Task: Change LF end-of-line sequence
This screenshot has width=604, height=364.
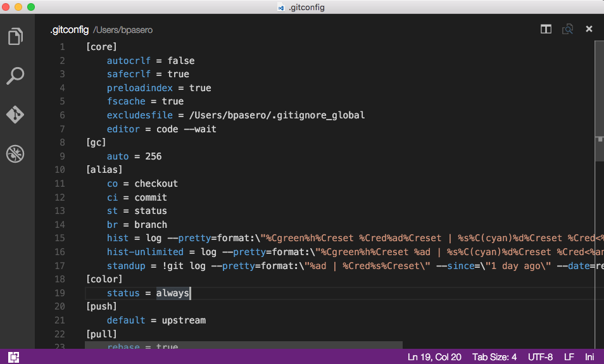Action: click(x=569, y=357)
